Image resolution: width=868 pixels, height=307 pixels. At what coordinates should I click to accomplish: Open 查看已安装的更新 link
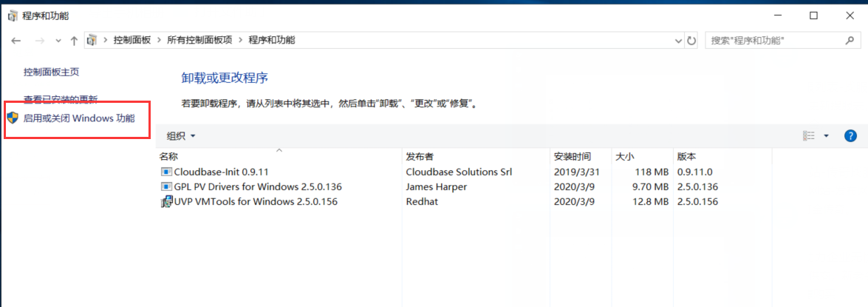[61, 99]
